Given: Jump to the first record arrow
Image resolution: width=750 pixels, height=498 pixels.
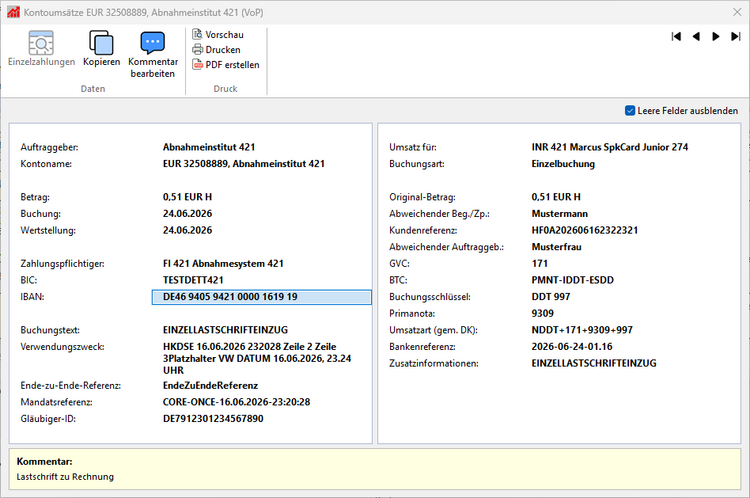Looking at the screenshot, I should [x=676, y=36].
